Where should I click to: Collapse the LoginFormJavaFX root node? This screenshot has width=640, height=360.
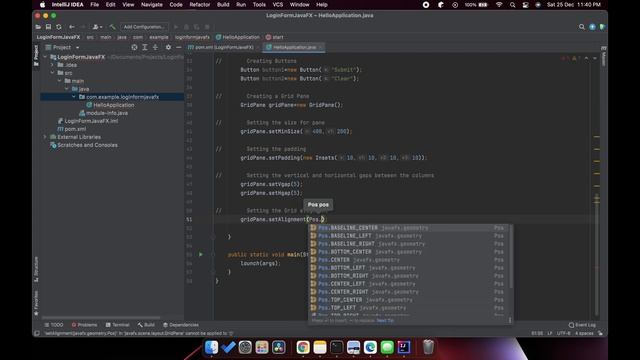45,57
